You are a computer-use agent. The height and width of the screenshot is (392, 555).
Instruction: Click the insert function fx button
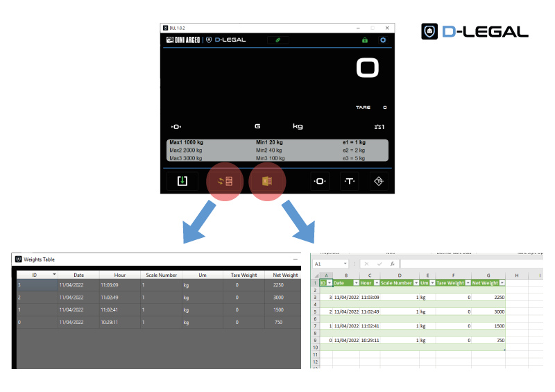pyautogui.click(x=392, y=264)
